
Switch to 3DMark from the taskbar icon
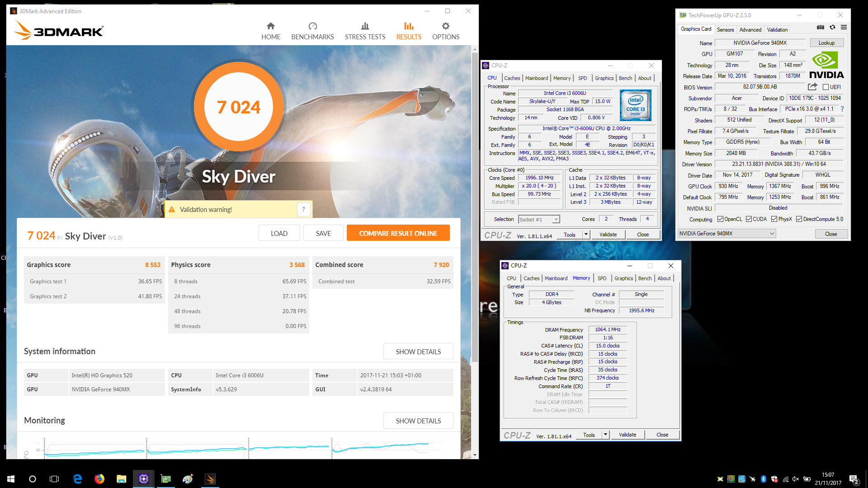[x=210, y=479]
